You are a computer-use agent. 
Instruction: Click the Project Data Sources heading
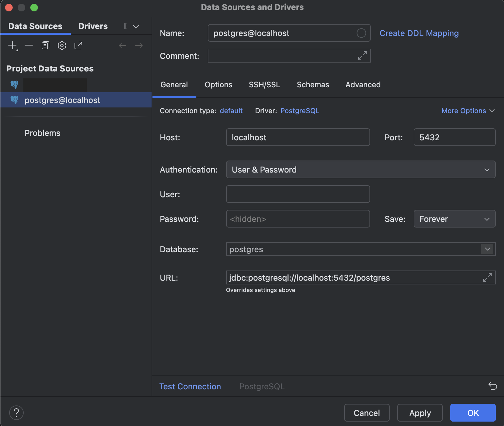pos(50,69)
